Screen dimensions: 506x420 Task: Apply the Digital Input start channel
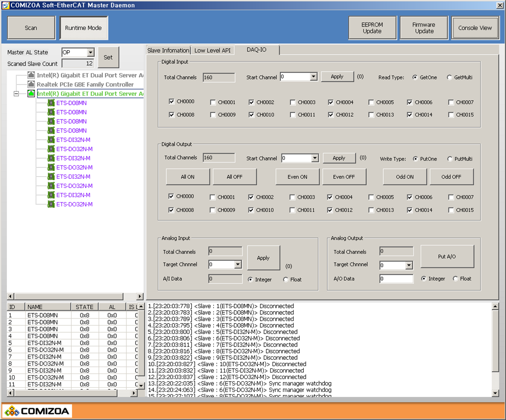tap(337, 76)
